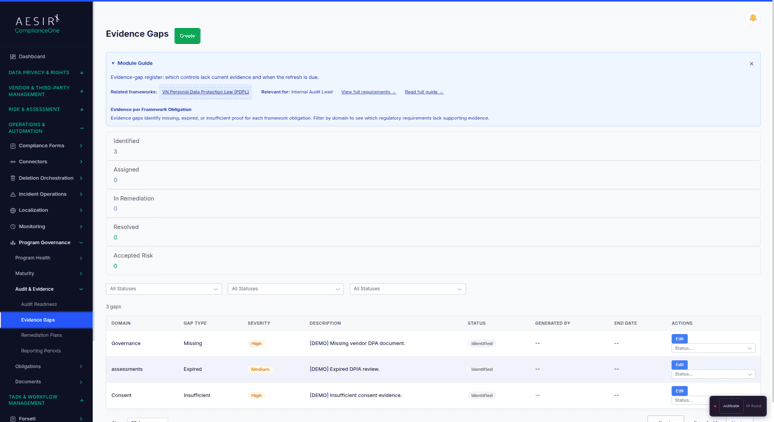This screenshot has height=422, width=774.
Task: Open Status dropdown for Governance row
Action: coord(713,348)
